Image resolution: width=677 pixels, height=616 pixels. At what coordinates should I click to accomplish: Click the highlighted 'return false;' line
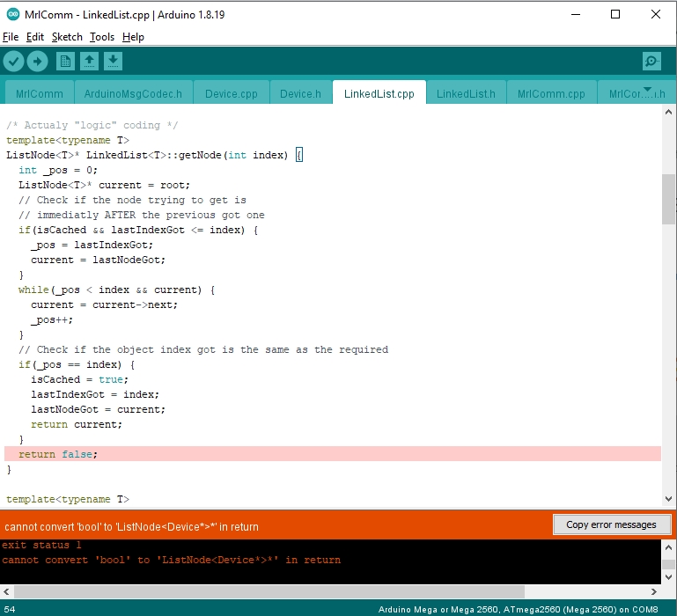333,454
